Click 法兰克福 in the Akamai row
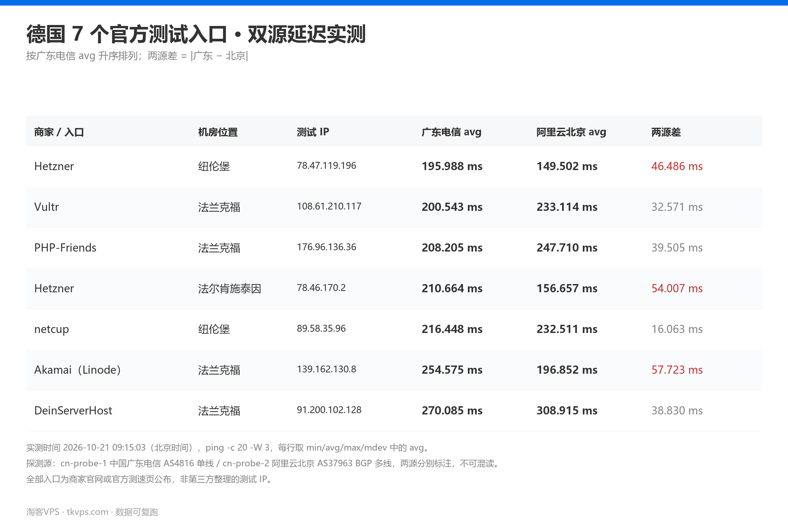 point(219,370)
